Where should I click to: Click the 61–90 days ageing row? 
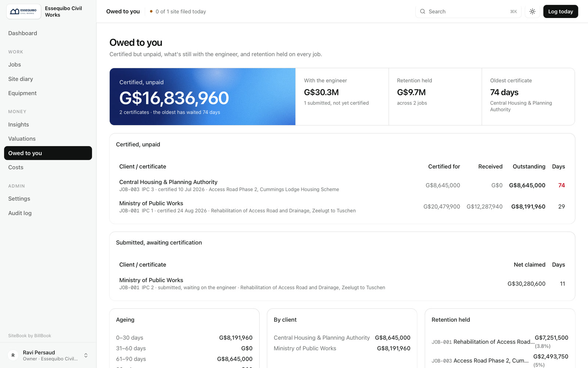point(184,359)
